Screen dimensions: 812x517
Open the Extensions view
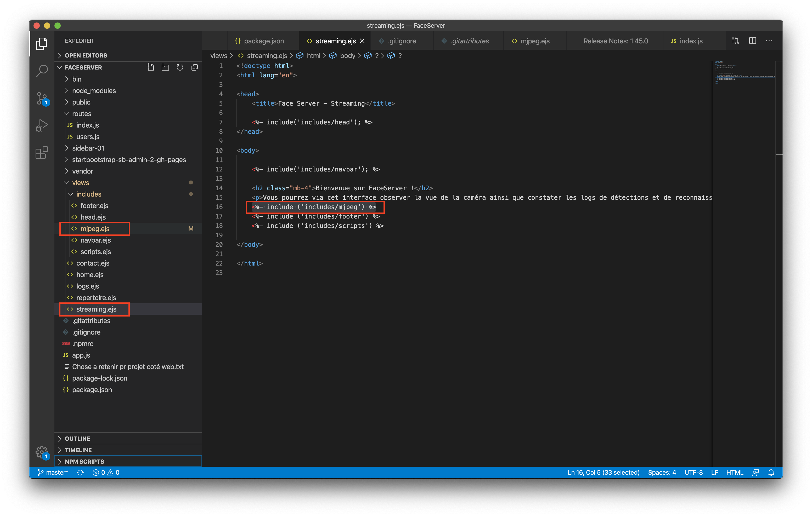tap(42, 153)
